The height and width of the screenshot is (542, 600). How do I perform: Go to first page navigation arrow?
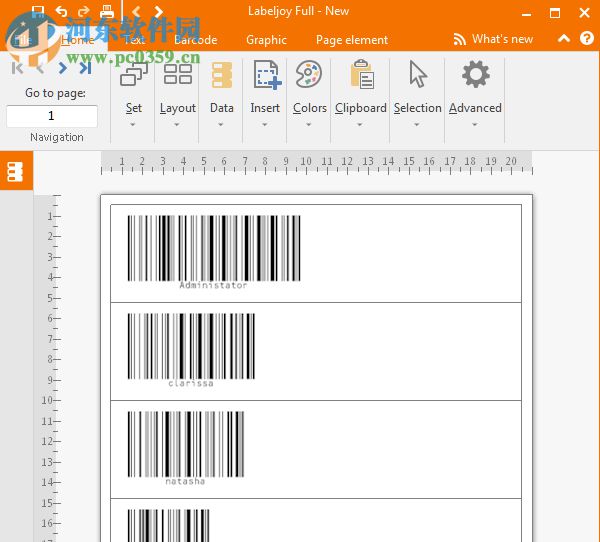(x=18, y=68)
